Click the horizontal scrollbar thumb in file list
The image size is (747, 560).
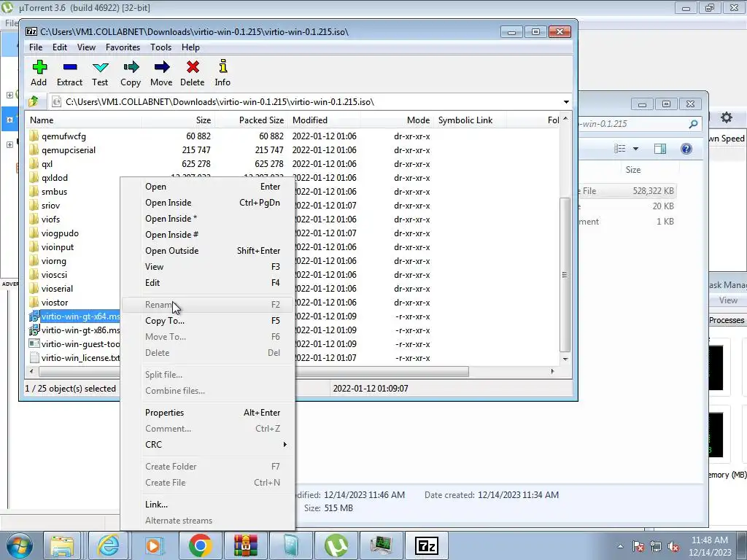click(x=254, y=371)
